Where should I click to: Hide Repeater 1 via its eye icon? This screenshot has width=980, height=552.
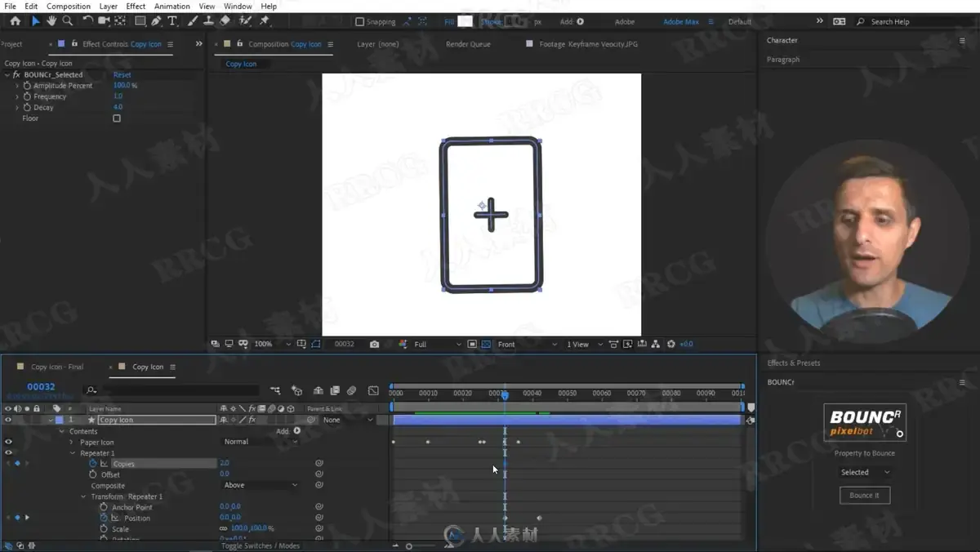pyautogui.click(x=8, y=452)
